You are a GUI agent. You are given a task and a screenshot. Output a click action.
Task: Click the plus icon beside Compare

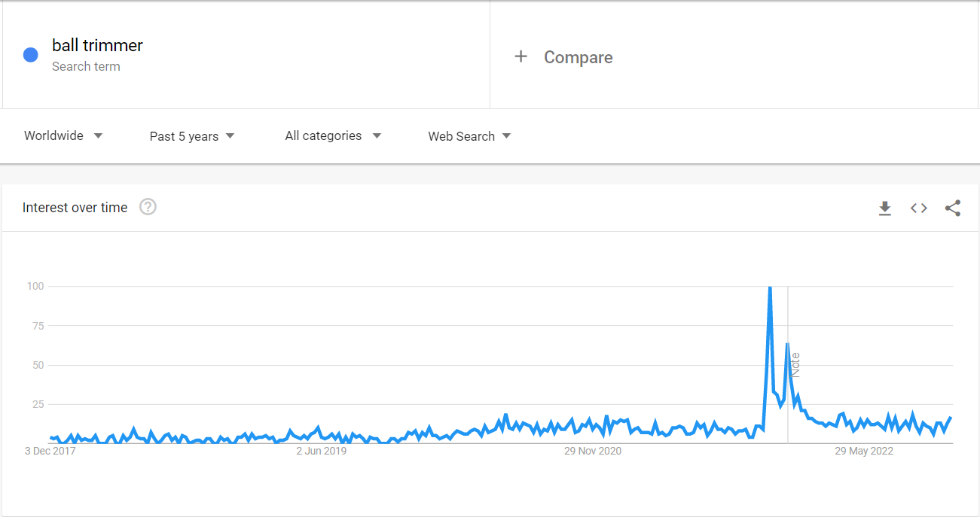(521, 56)
